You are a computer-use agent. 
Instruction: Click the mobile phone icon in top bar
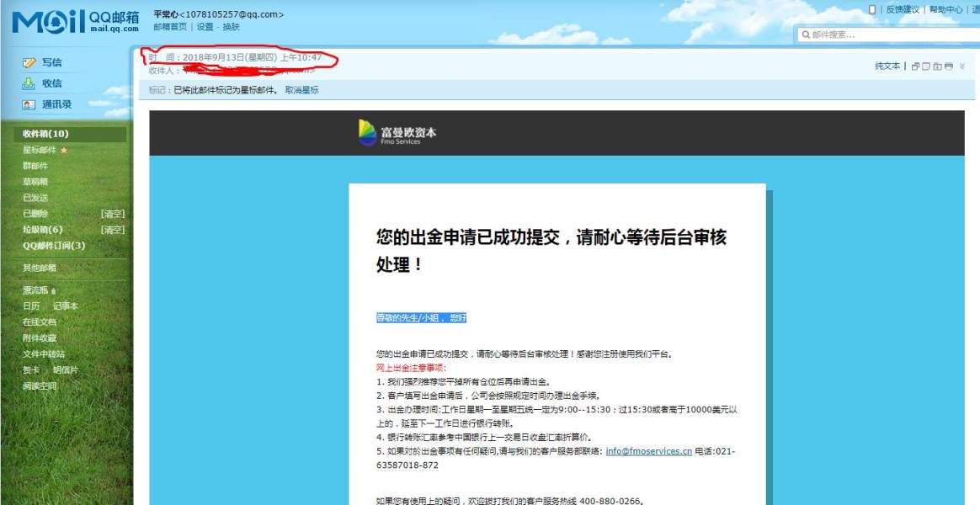coord(872,9)
